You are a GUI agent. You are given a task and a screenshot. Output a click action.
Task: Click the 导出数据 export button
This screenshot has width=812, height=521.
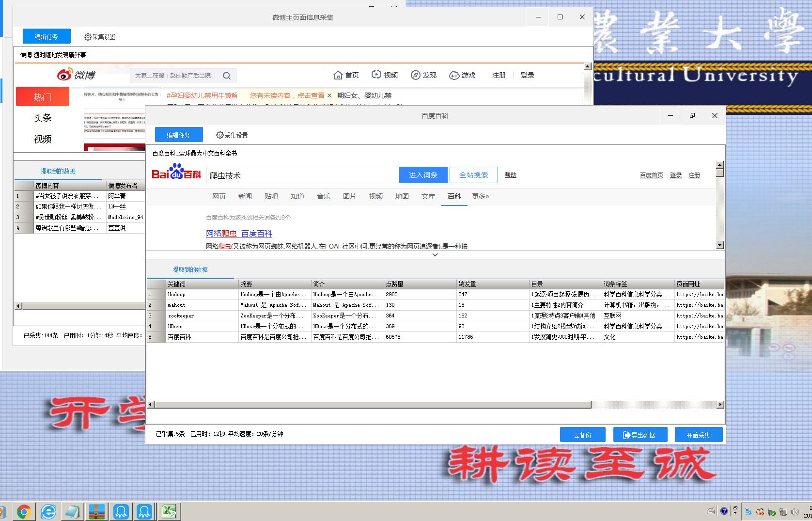[x=640, y=434]
